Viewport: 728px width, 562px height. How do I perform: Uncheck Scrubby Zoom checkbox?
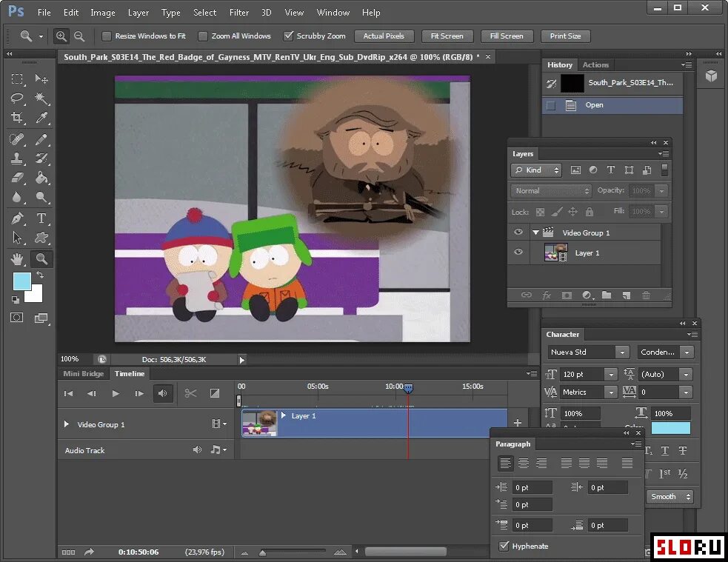[288, 36]
